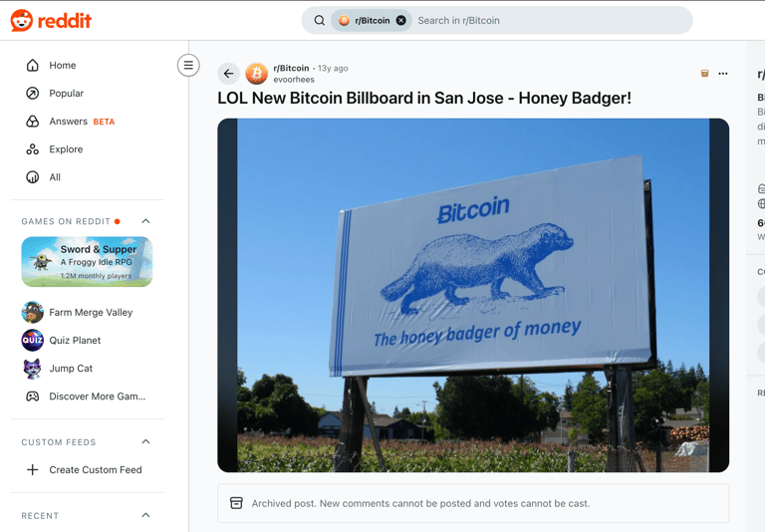
Task: Click the All chart icon
Action: (33, 177)
